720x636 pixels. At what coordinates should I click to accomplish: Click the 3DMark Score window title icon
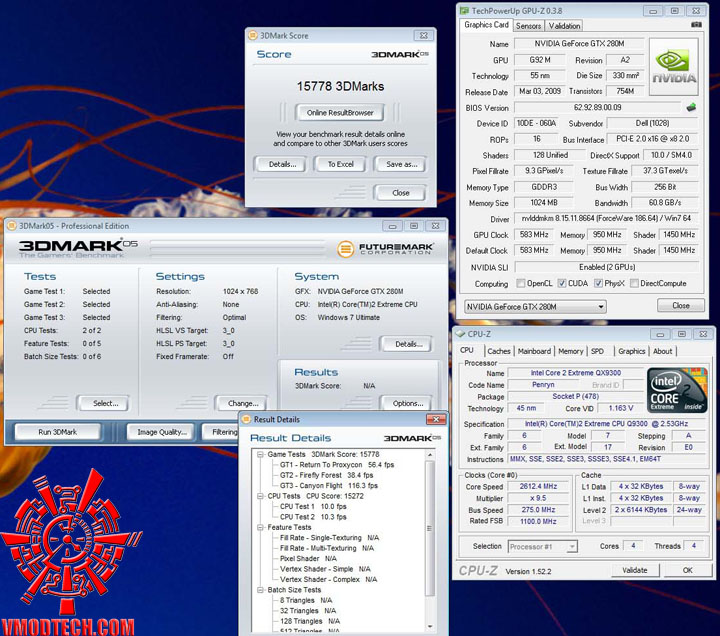[253, 35]
